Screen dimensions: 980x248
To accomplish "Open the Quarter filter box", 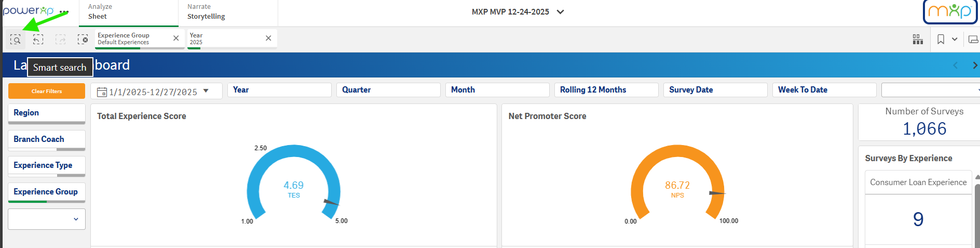I will pyautogui.click(x=388, y=90).
